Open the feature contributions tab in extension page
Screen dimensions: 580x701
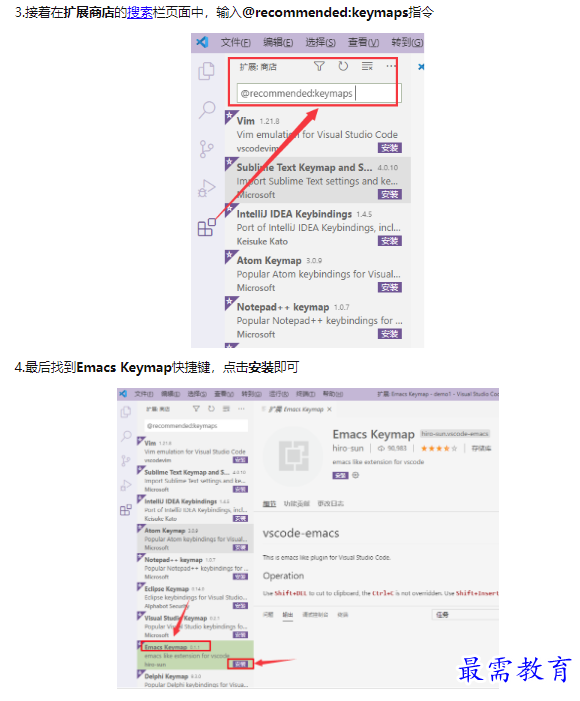(x=296, y=504)
